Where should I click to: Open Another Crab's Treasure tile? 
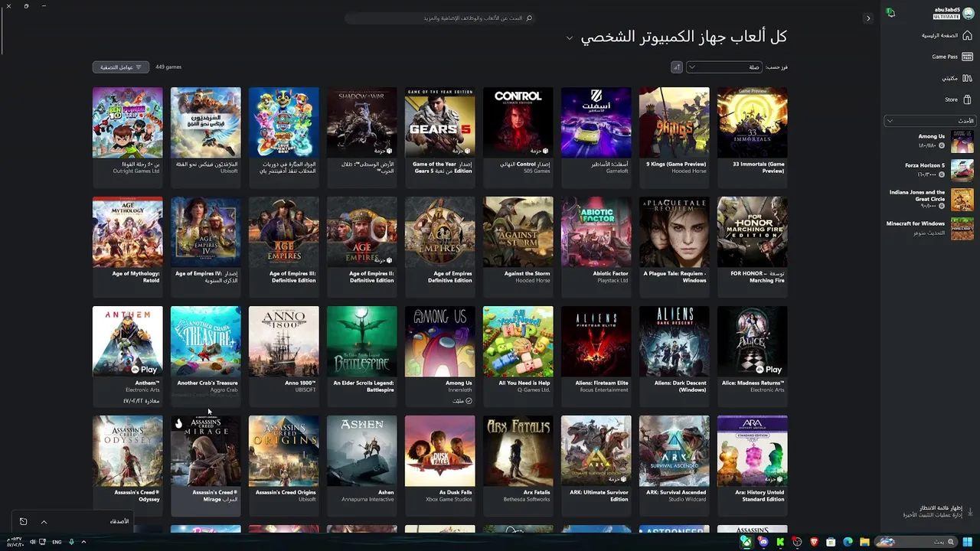[205, 355]
